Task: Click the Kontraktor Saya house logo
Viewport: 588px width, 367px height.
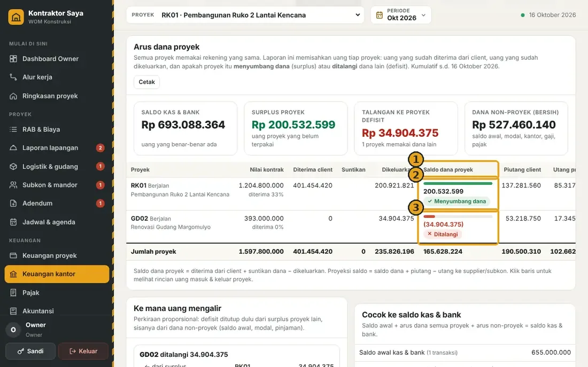Action: coord(16,17)
